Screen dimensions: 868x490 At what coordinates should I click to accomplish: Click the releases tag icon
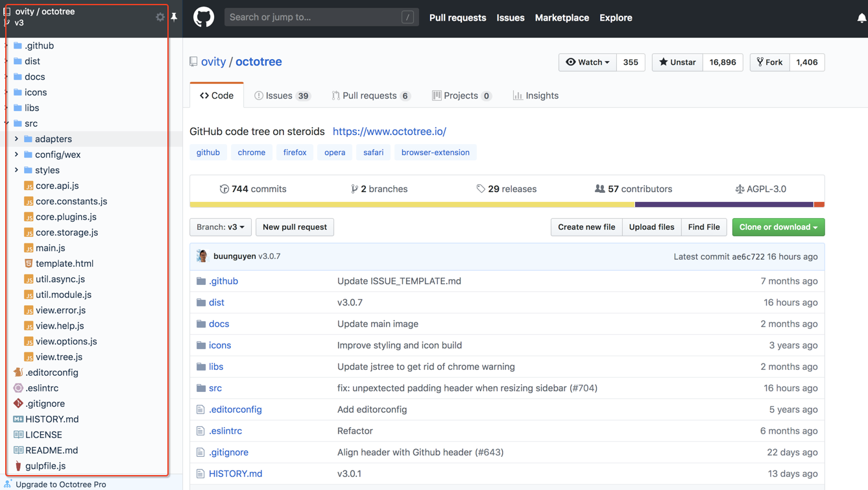(481, 189)
